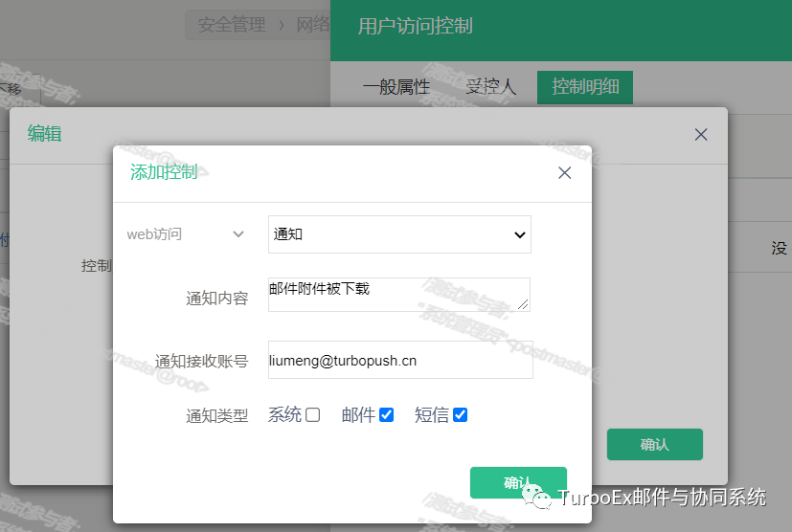
Task: Close the 编辑 dialog
Action: coord(701,135)
